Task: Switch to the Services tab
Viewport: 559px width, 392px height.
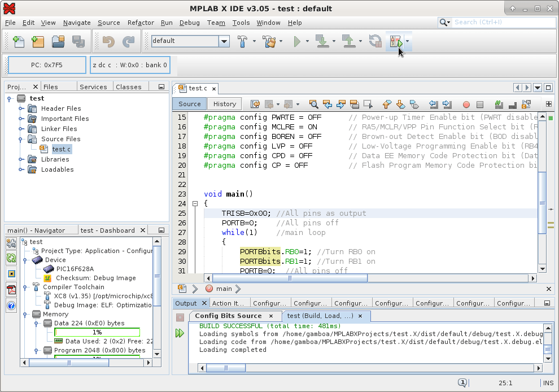Action: point(93,87)
